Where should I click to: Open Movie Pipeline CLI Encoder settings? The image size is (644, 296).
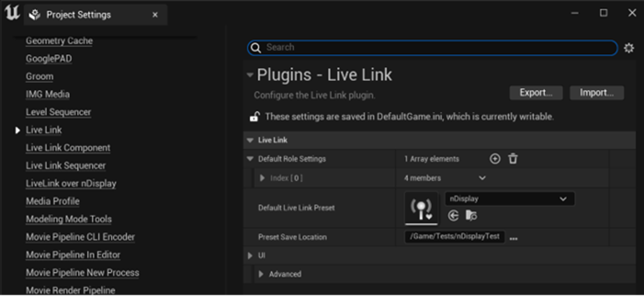(80, 237)
